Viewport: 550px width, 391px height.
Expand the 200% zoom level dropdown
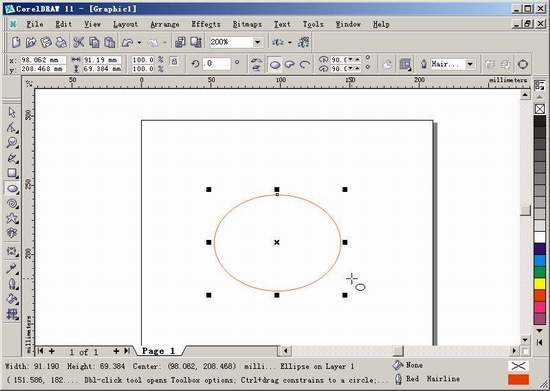tap(257, 42)
